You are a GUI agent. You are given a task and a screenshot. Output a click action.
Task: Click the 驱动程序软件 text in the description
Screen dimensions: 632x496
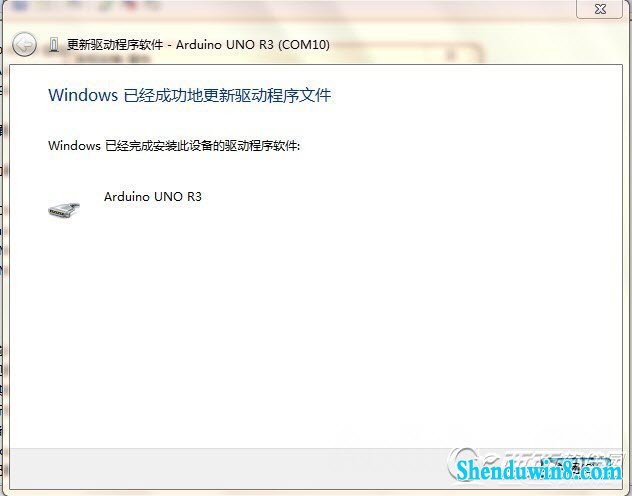[x=261, y=145]
